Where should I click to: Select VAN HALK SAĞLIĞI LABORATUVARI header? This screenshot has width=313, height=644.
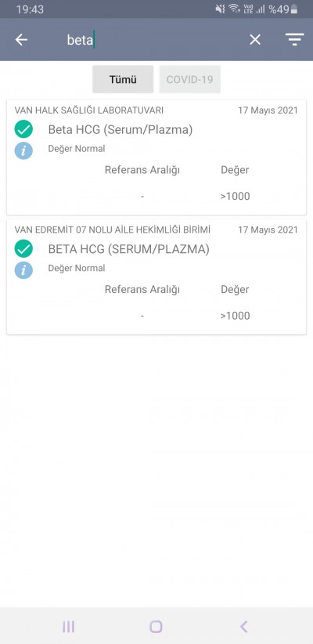coord(89,110)
